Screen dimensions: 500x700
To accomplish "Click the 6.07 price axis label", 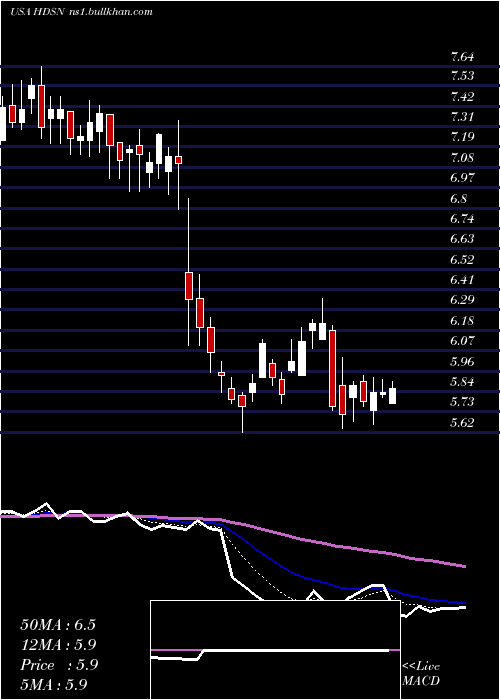I will point(462,341).
